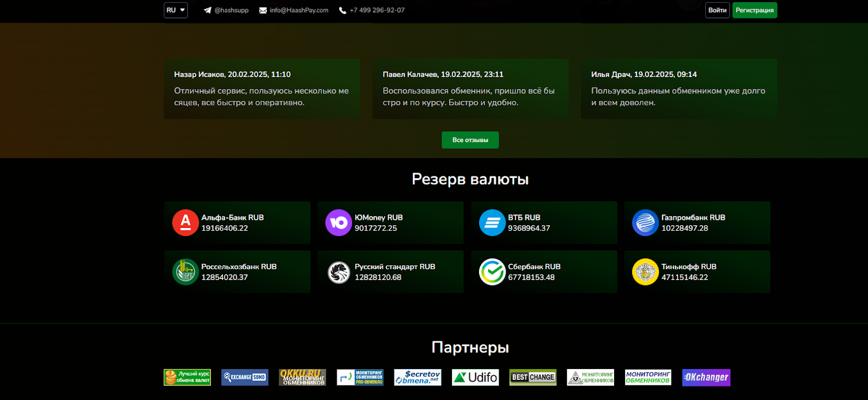868x400 pixels.
Task: Click the Россельхозбанк green logo icon
Action: [186, 272]
